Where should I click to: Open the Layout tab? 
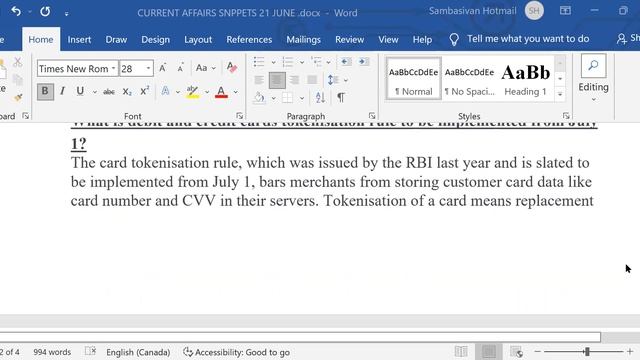[x=198, y=40]
